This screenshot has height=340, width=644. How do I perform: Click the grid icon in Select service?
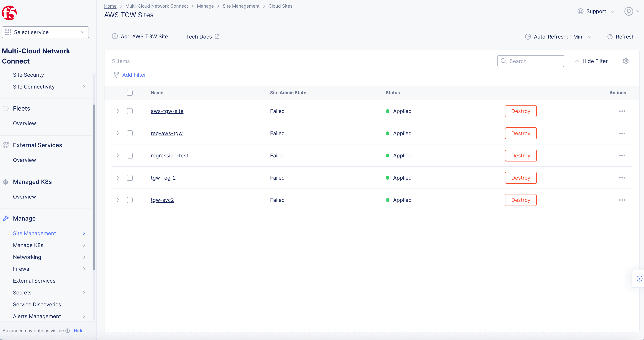8,32
